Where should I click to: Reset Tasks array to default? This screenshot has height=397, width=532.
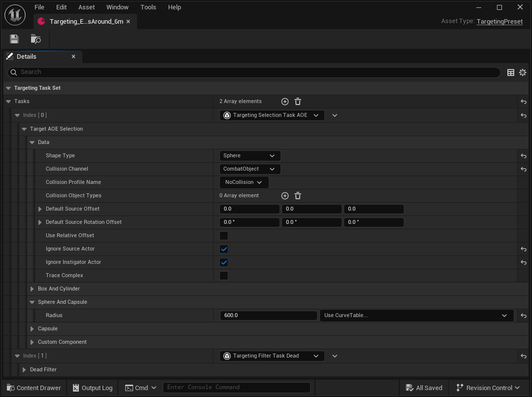coord(524,102)
